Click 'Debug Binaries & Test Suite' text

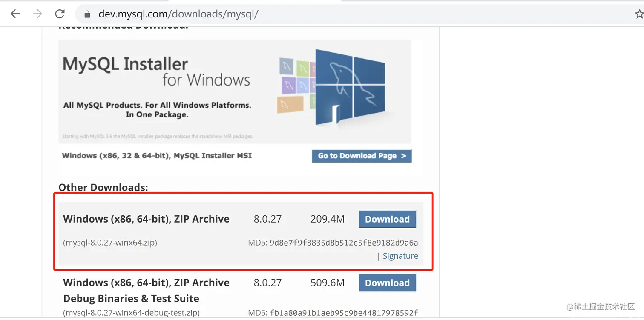(131, 298)
